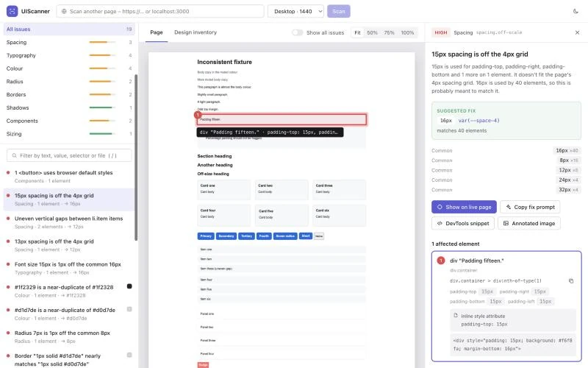Filter by the Shadows category
This screenshot has width=588, height=368.
[x=69, y=107]
